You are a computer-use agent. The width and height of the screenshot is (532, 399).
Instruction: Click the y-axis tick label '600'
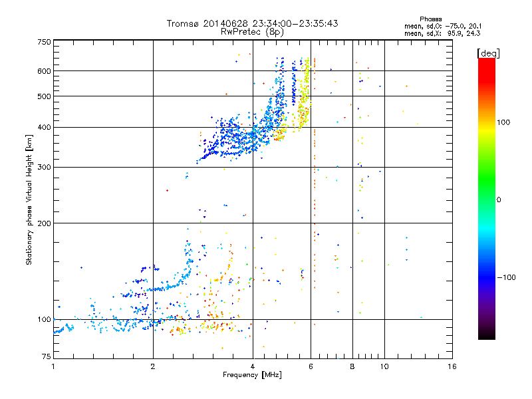[x=44, y=71]
